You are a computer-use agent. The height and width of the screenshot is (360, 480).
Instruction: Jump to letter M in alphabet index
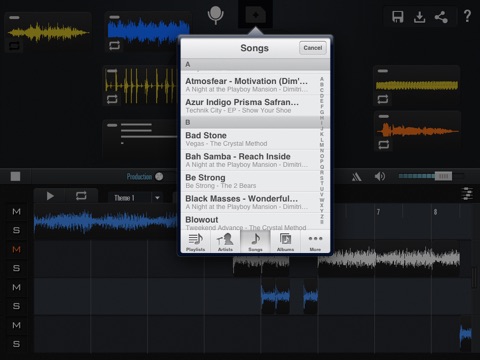tap(322, 145)
